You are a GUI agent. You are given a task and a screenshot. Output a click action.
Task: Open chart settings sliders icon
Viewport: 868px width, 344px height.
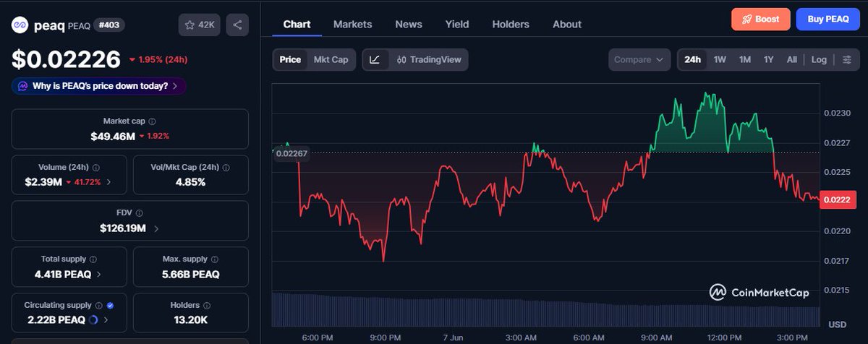coord(846,59)
